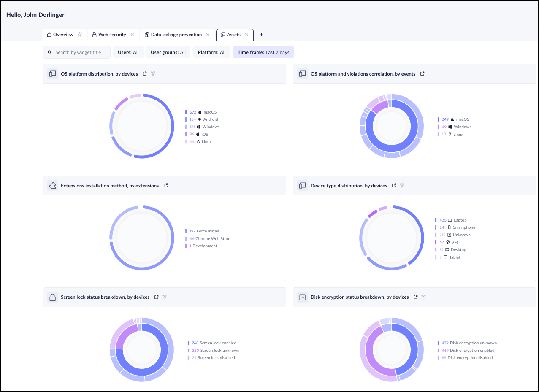539x392 pixels.
Task: Open OS platform and violations correlation link icon
Action: point(423,74)
